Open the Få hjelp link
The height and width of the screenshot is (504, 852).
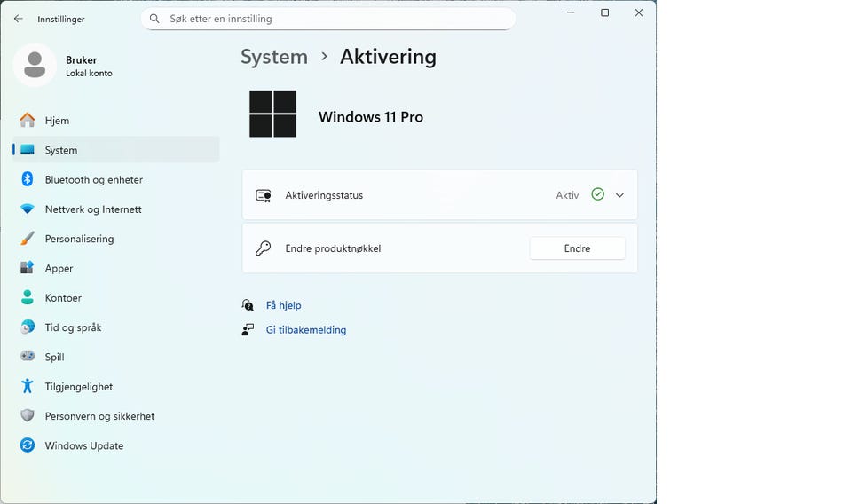tap(284, 305)
